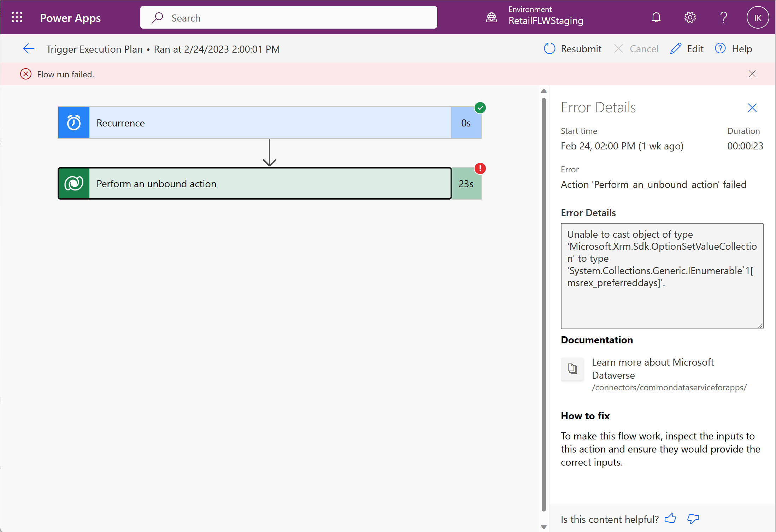Click the Edit button in toolbar
The width and height of the screenshot is (776, 532).
688,48
